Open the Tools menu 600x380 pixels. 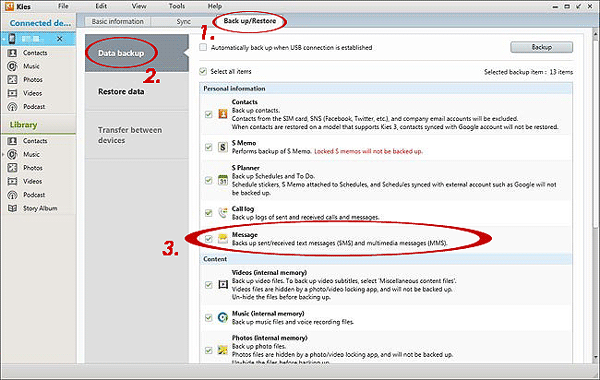pos(177,6)
